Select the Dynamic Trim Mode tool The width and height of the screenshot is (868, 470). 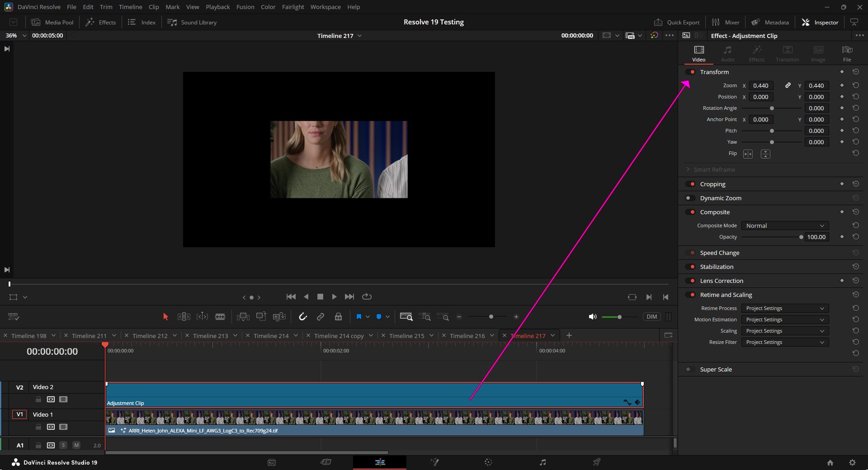[202, 317]
